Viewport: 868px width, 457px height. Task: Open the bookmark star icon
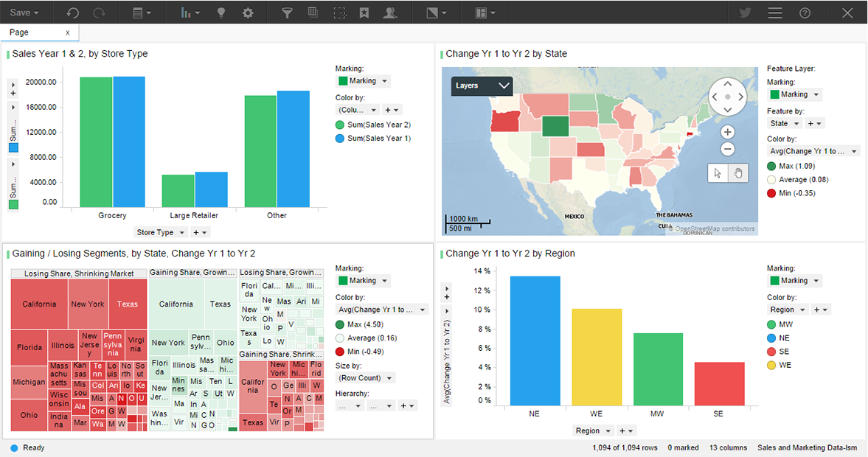click(364, 13)
